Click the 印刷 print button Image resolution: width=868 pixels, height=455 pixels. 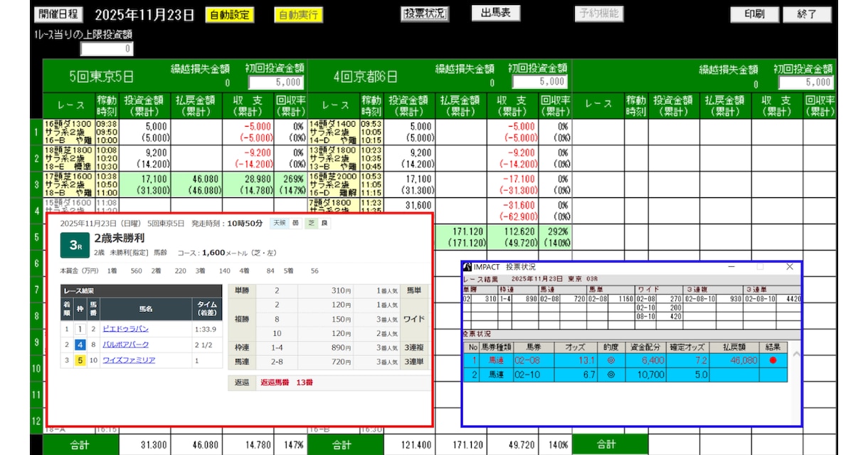754,14
